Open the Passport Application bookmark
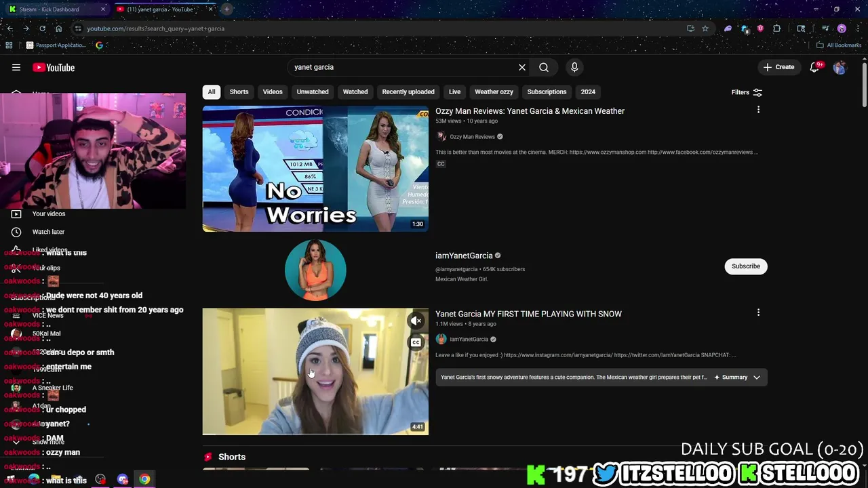The height and width of the screenshot is (488, 868). coord(56,45)
